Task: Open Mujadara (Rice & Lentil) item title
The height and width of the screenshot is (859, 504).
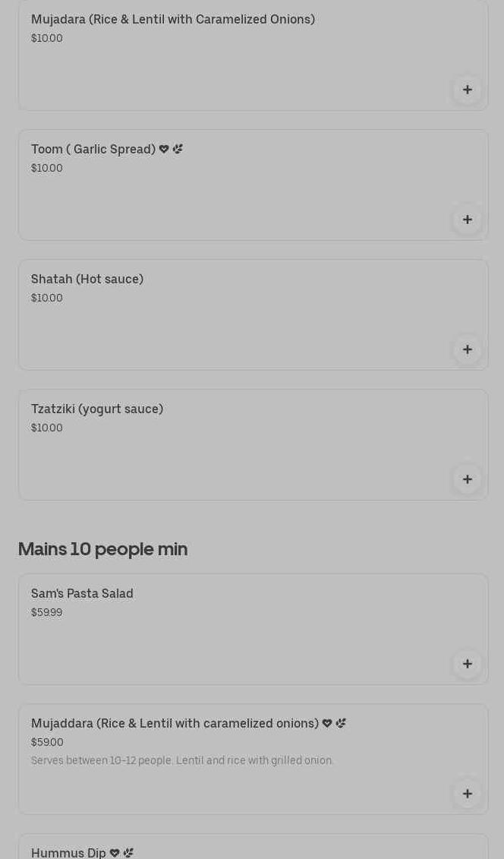Action: [x=172, y=20]
